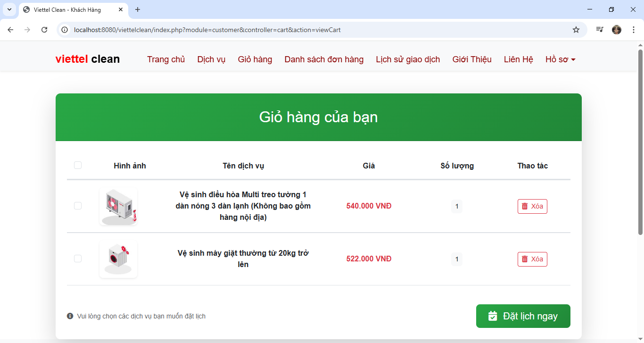Tick the select-all checkbox in table header
Screen dimensions: 644x343
coord(78,165)
